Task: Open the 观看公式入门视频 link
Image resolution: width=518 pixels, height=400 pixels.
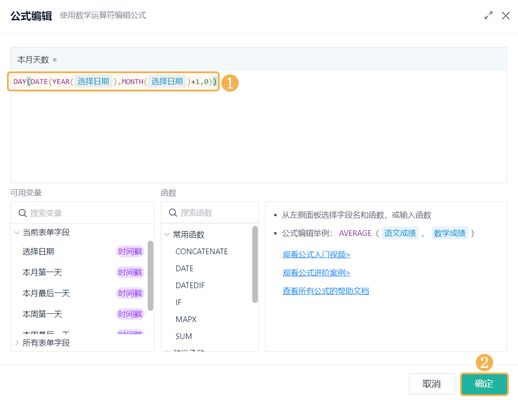Action: (x=316, y=255)
